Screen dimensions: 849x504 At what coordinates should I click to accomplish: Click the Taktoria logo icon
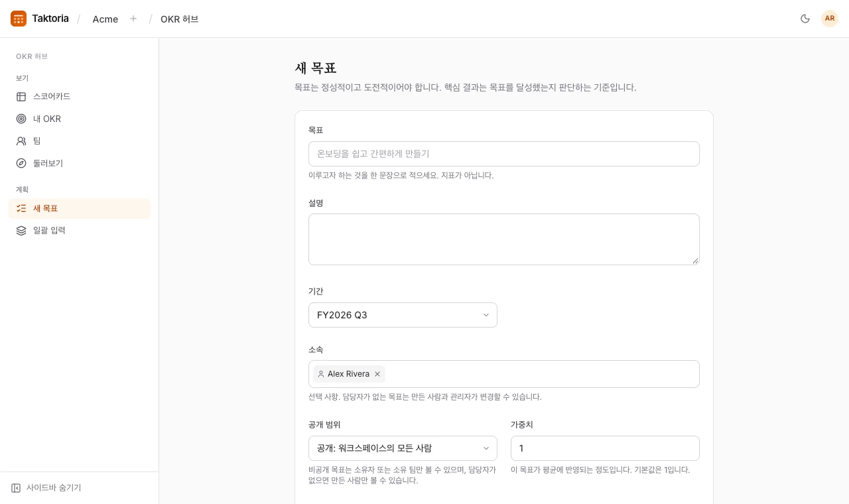point(19,19)
